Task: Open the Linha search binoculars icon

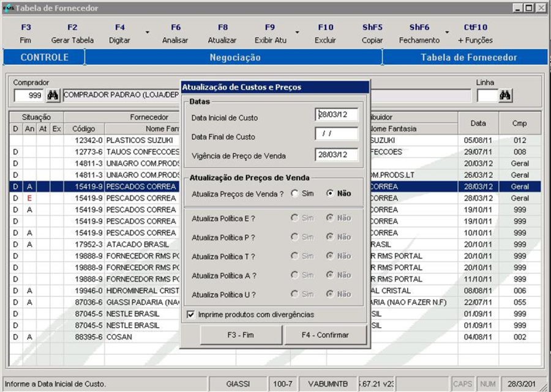Action: (x=505, y=95)
